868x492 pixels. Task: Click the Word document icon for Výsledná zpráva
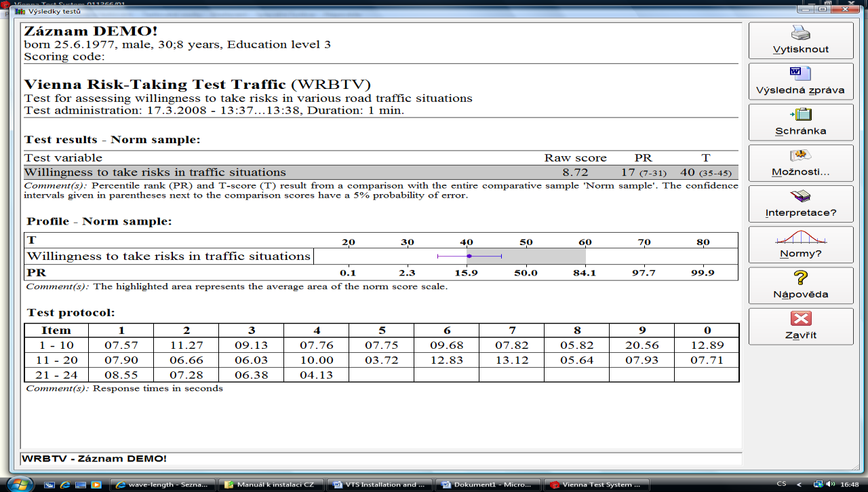(801, 73)
